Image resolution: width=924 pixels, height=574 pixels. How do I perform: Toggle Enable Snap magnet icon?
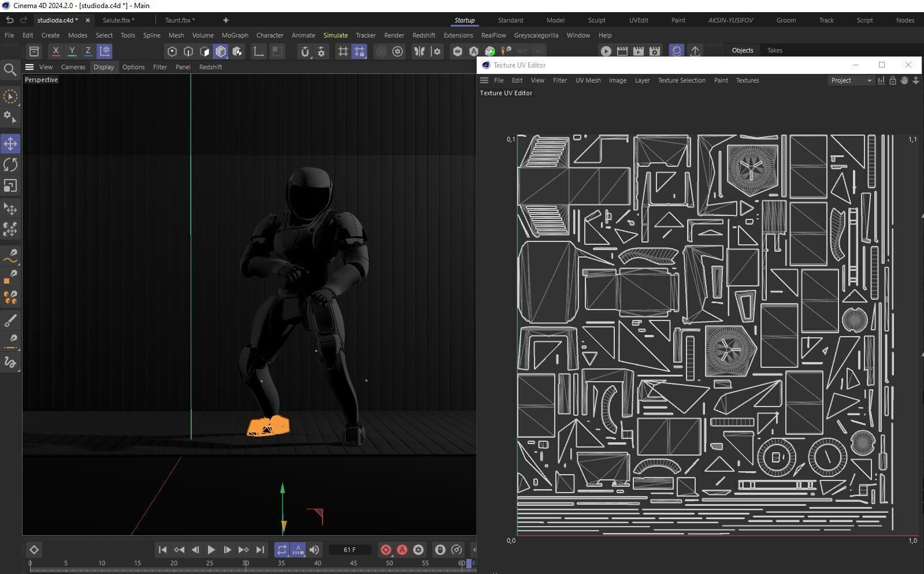coord(305,51)
